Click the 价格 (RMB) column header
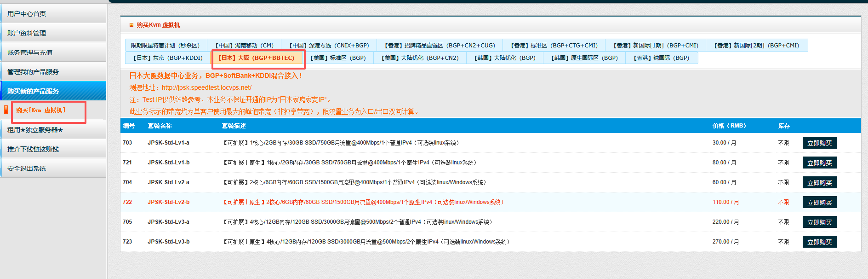This screenshot has width=868, height=279. [x=729, y=126]
